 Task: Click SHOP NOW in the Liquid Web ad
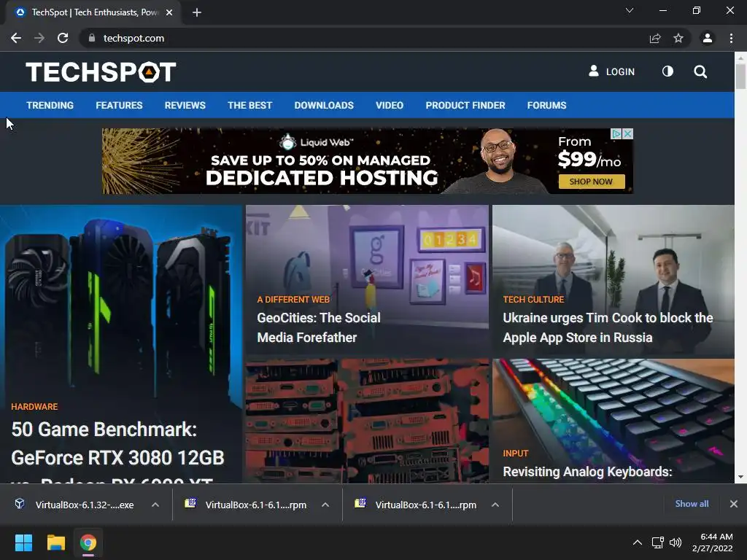591,182
